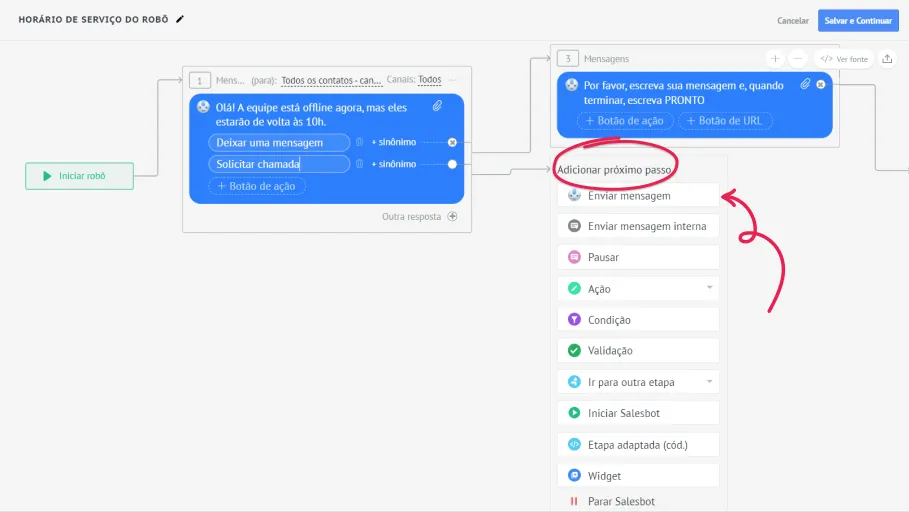Choose Iniciar Salesbot option
Image resolution: width=909 pixels, height=512 pixels.
pos(638,413)
